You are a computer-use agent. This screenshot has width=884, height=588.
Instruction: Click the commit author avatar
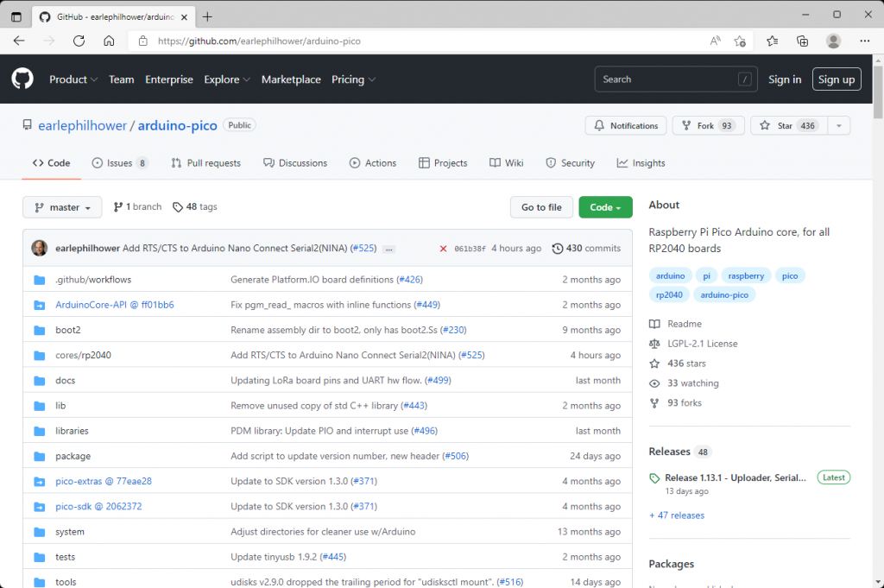[40, 248]
